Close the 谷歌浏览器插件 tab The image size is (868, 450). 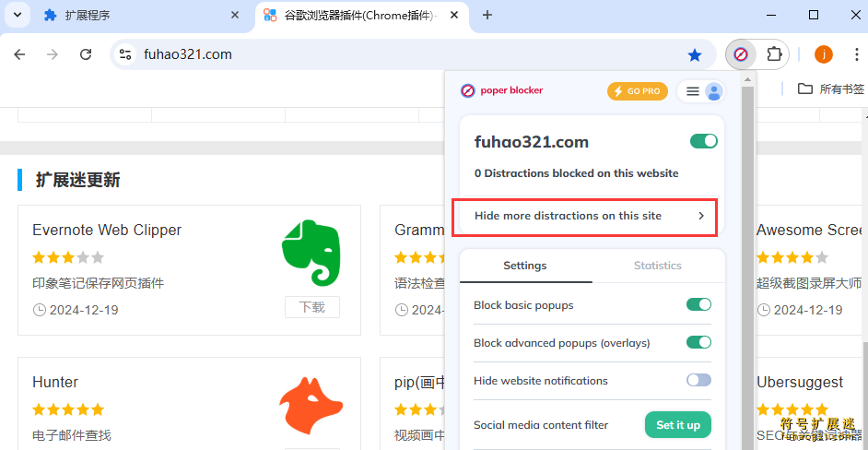(454, 15)
